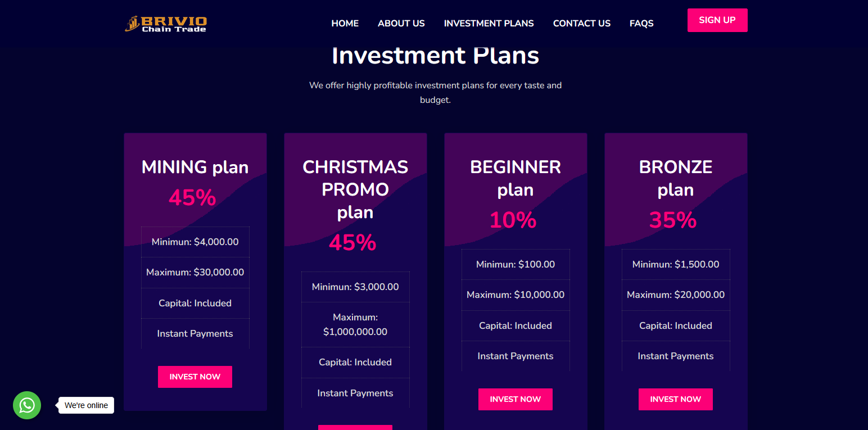Open the CONTACT US link
This screenshot has width=868, height=430.
[x=582, y=24]
